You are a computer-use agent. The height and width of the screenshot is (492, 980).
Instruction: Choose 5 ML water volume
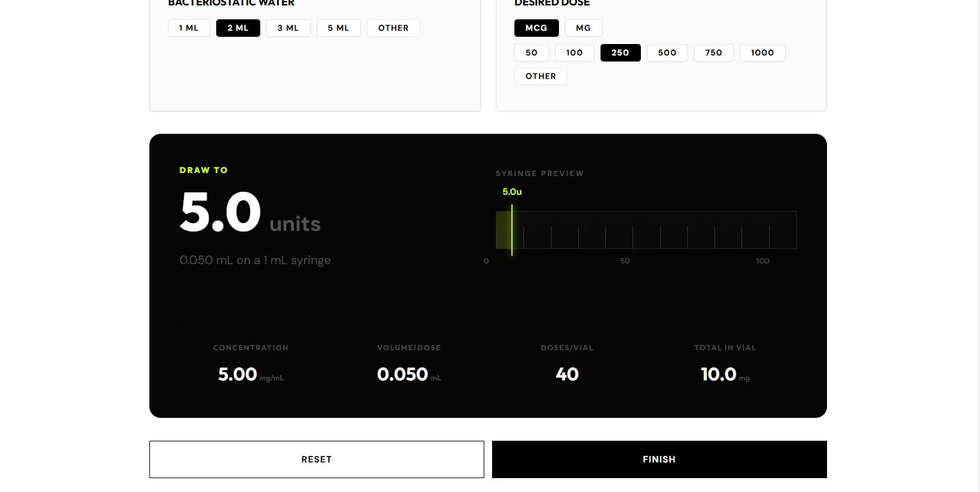pos(339,28)
